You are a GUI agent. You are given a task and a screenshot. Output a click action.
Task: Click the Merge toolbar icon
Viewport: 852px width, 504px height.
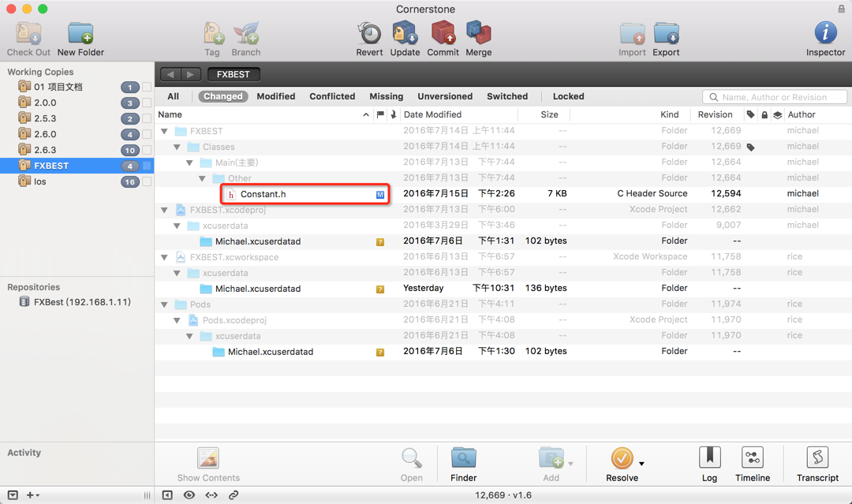tap(478, 34)
